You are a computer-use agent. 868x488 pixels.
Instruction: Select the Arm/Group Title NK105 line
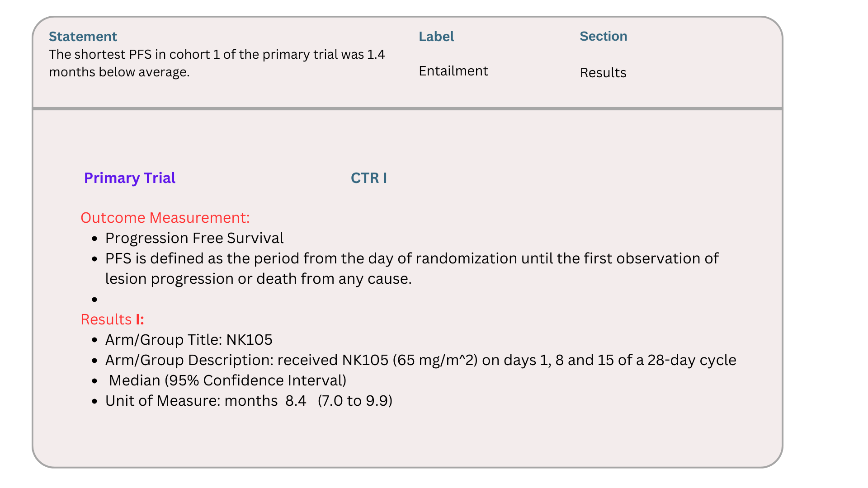tap(189, 340)
